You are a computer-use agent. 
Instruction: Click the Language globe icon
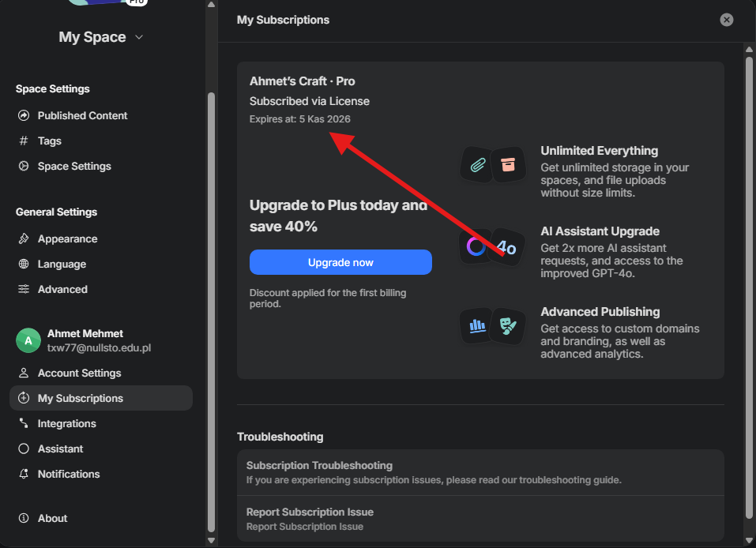24,264
